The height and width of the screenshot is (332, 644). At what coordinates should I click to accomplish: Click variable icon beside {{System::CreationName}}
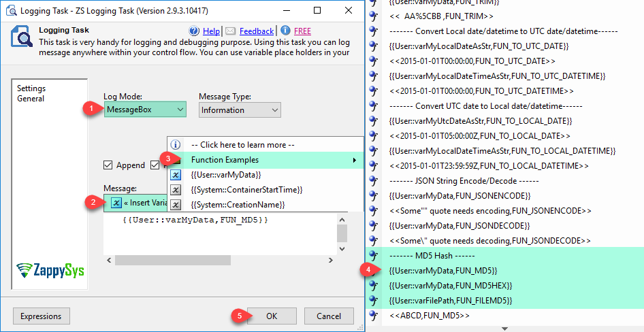(176, 204)
